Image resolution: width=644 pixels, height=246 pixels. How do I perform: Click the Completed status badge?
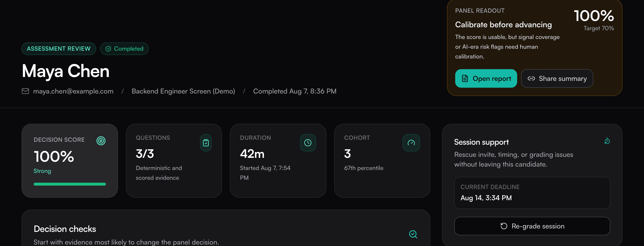tap(124, 49)
